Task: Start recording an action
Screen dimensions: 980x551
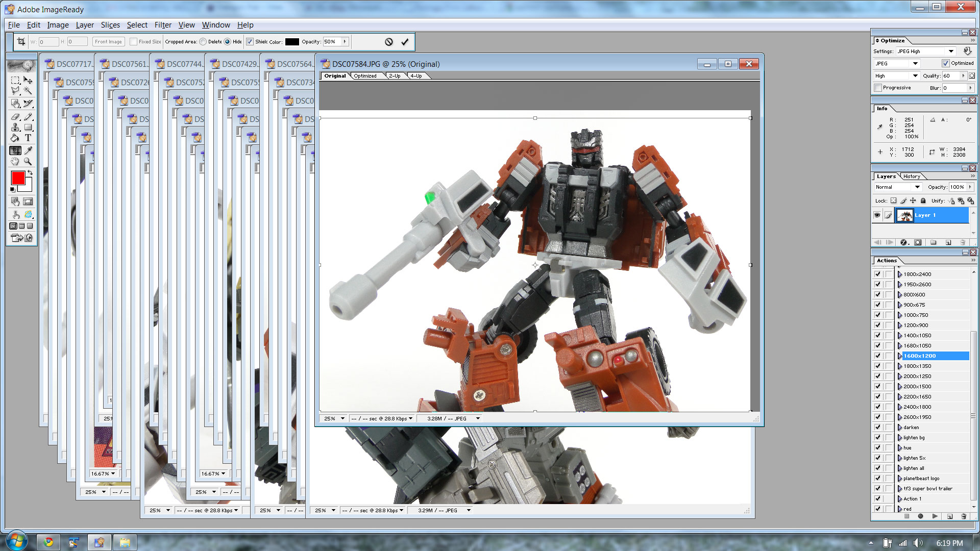Action: tap(920, 516)
